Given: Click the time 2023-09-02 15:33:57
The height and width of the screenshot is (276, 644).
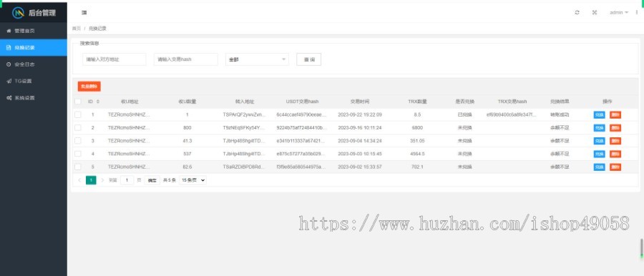Looking at the screenshot, I should [360, 167].
